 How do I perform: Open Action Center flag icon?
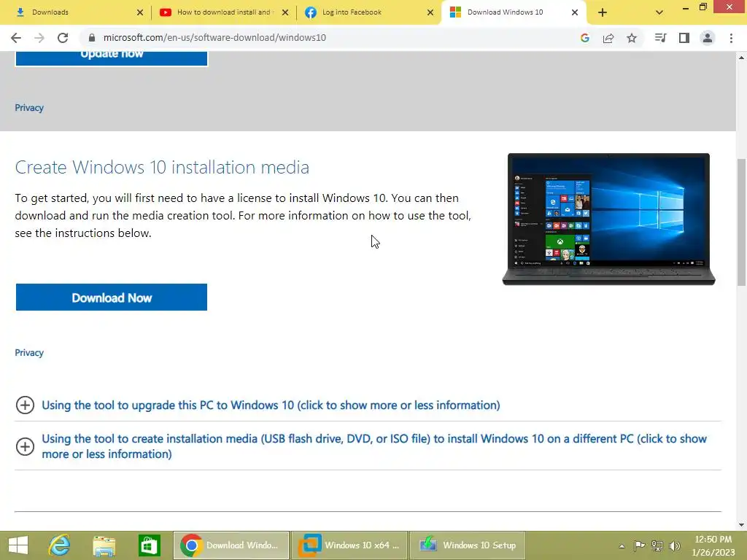(639, 546)
